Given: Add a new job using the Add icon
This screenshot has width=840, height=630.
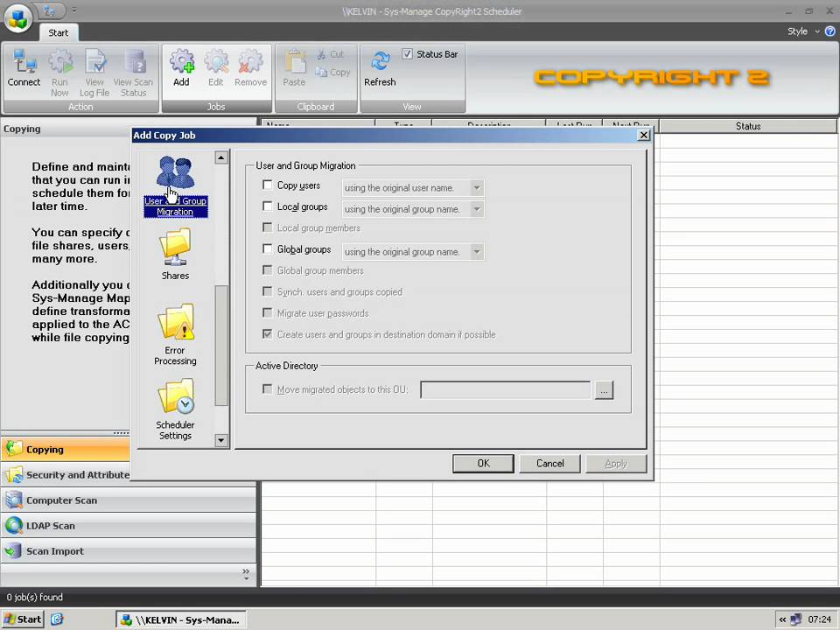Looking at the screenshot, I should 181,68.
